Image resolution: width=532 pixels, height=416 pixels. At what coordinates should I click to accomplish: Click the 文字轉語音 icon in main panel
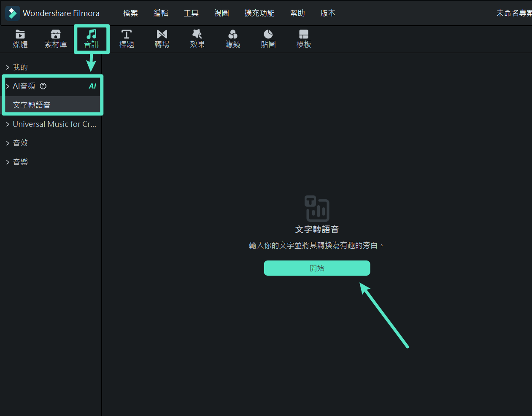(x=317, y=208)
